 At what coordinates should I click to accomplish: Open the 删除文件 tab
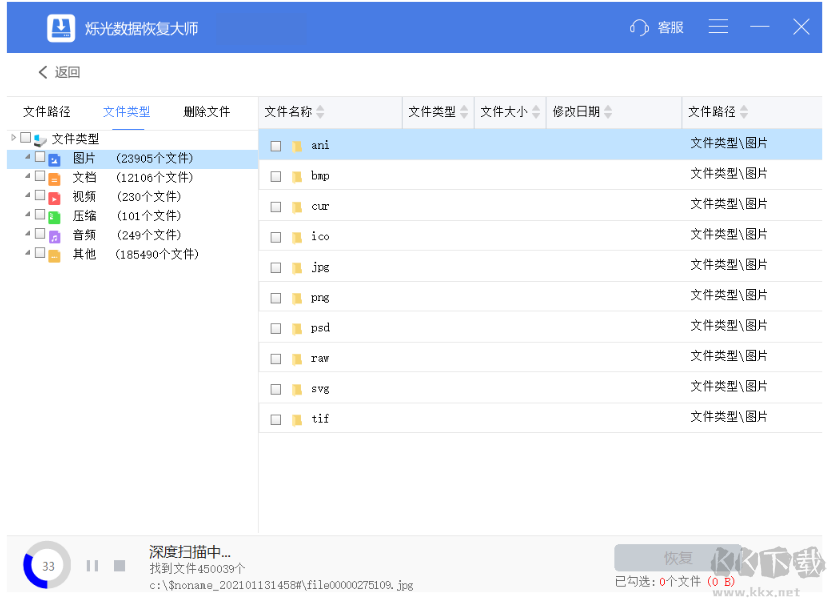pyautogui.click(x=206, y=112)
